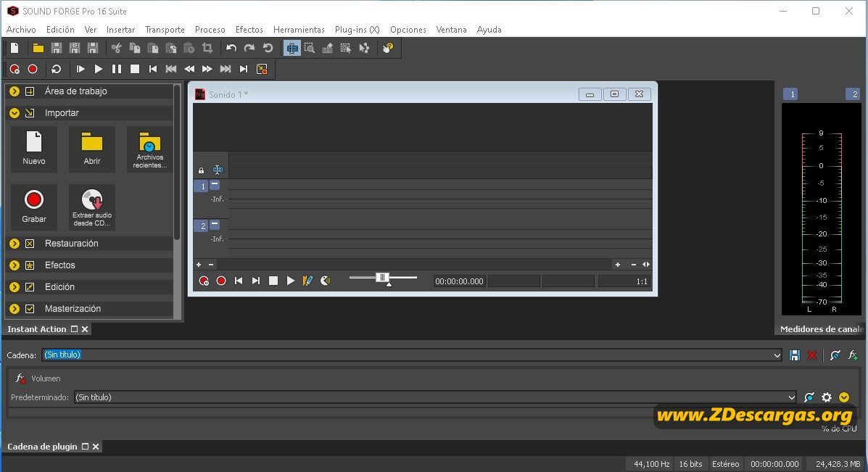Click the What's This help icon
Viewport: 868px width, 472px height.
tap(388, 48)
